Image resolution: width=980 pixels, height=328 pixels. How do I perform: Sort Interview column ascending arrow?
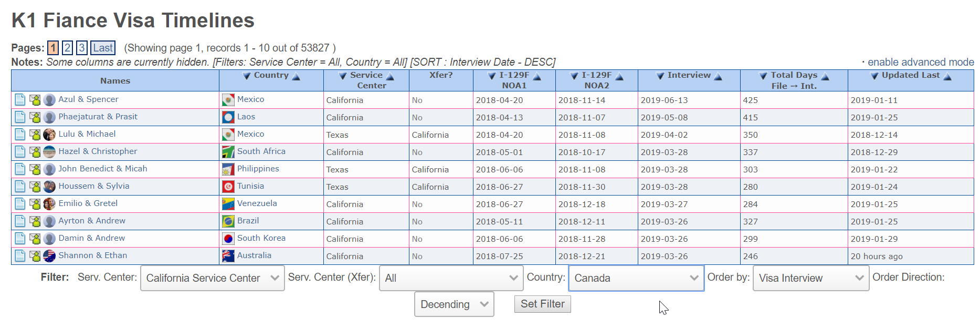[x=718, y=76]
